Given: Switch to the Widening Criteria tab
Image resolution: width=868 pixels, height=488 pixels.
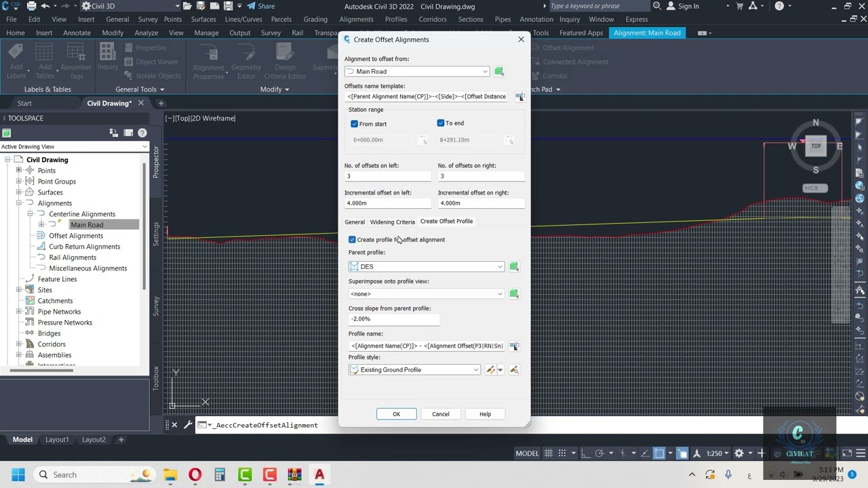Looking at the screenshot, I should pos(392,222).
